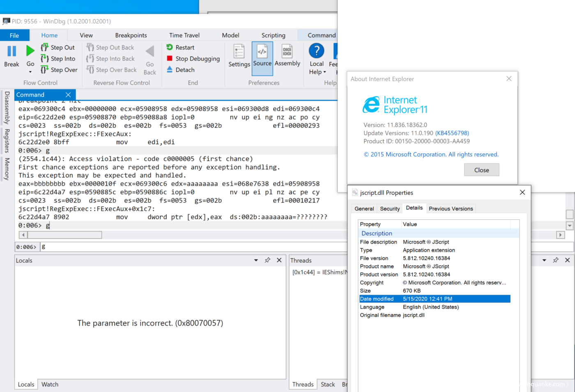Close jscript.dll Properties window with X
The width and height of the screenshot is (575, 392).
pyautogui.click(x=522, y=192)
